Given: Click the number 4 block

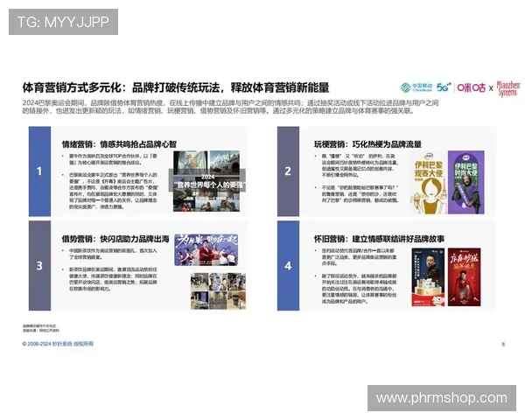Looking at the screenshot, I should [288, 266].
